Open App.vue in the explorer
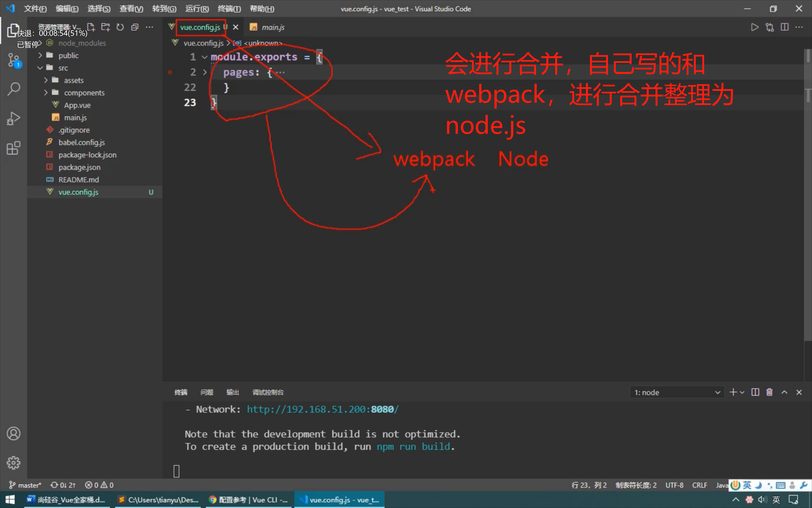The height and width of the screenshot is (508, 812). [77, 105]
